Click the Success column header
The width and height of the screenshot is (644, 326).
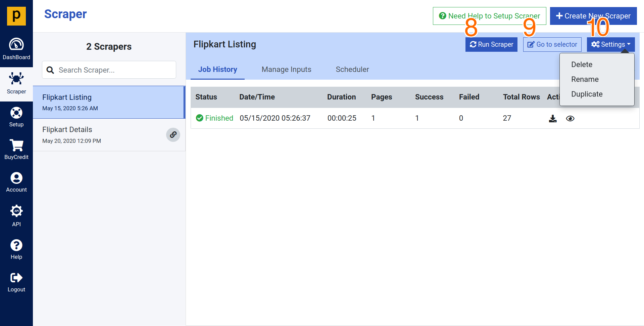click(429, 97)
